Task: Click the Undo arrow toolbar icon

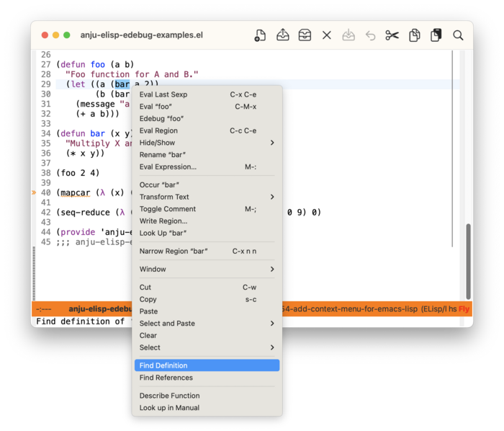Action: pyautogui.click(x=370, y=35)
